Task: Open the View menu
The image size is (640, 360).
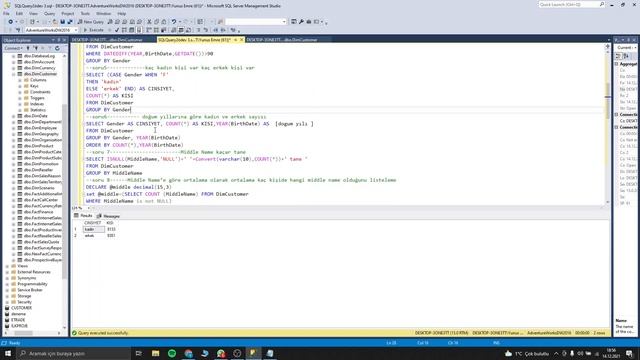Action: coord(33,13)
